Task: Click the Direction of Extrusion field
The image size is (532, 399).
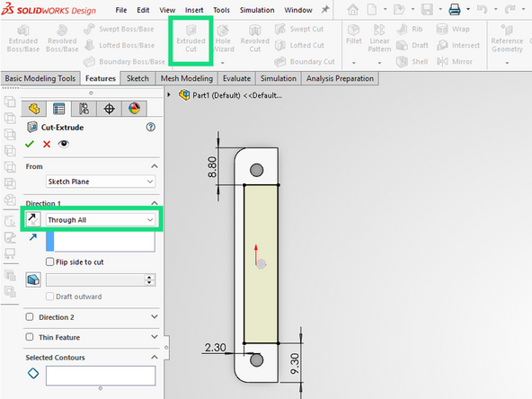Action: point(101,241)
